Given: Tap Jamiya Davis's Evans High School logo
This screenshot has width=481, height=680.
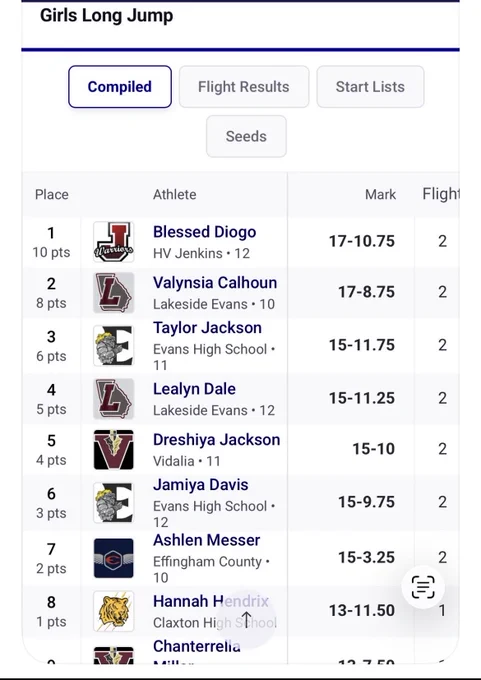Looking at the screenshot, I should pyautogui.click(x=114, y=503).
